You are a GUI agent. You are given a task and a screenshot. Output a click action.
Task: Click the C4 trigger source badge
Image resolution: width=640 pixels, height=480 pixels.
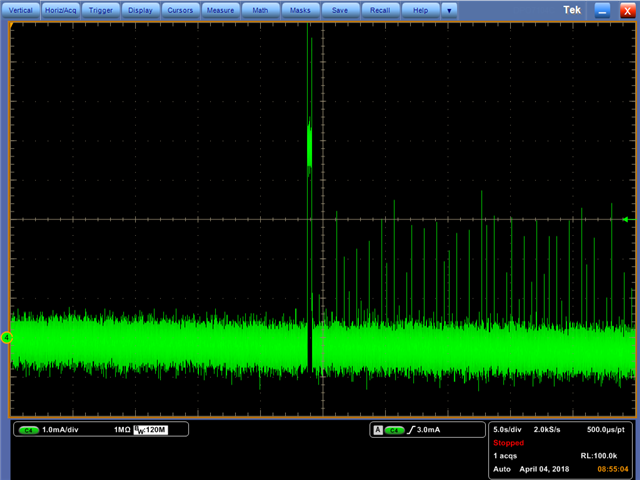pyautogui.click(x=394, y=430)
